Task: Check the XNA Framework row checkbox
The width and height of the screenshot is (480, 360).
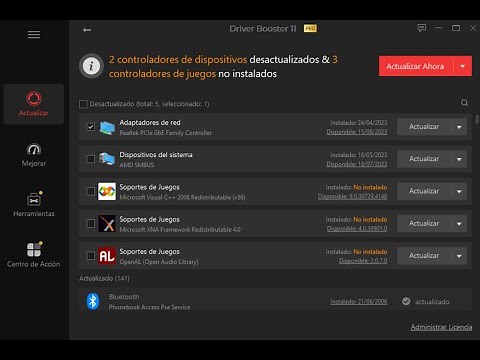Action: [90, 224]
